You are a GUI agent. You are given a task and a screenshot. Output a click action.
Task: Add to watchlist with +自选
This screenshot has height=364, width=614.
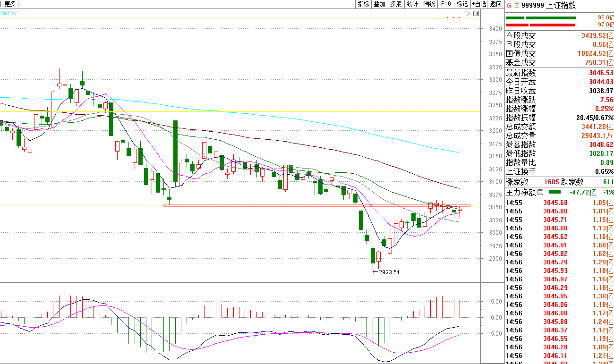(x=478, y=4)
